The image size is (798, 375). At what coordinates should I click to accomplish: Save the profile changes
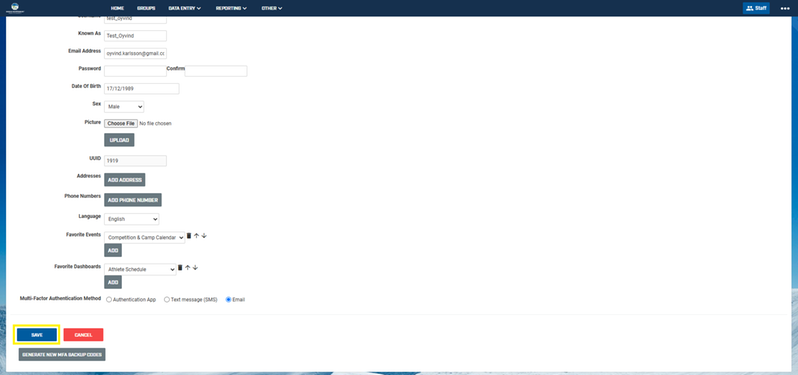(x=37, y=335)
